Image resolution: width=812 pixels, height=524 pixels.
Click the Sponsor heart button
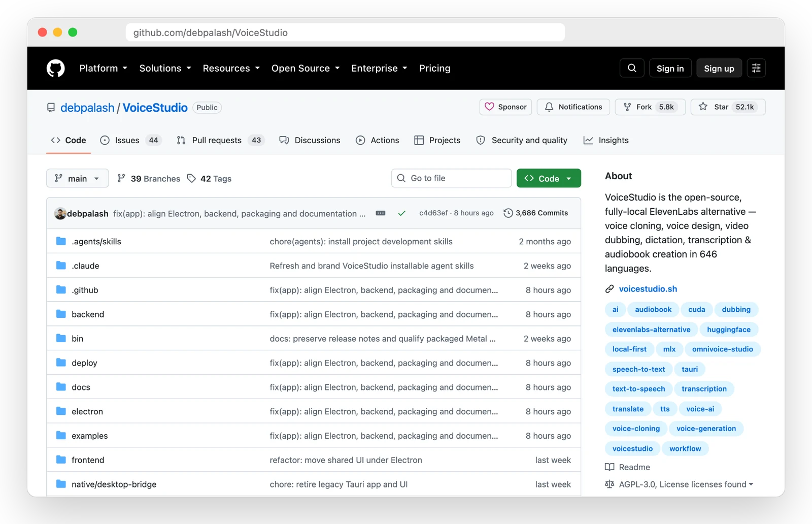pos(505,107)
